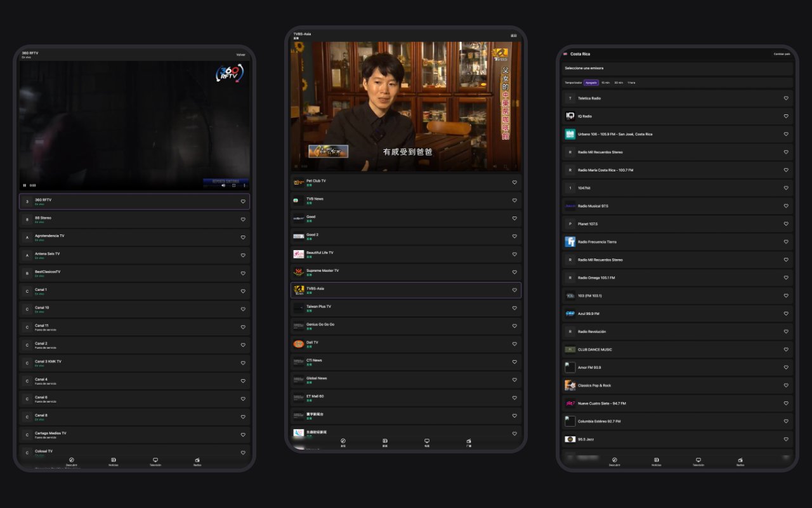The image size is (812, 508).
Task: Open the Antena Seis TV channel
Action: point(134,255)
